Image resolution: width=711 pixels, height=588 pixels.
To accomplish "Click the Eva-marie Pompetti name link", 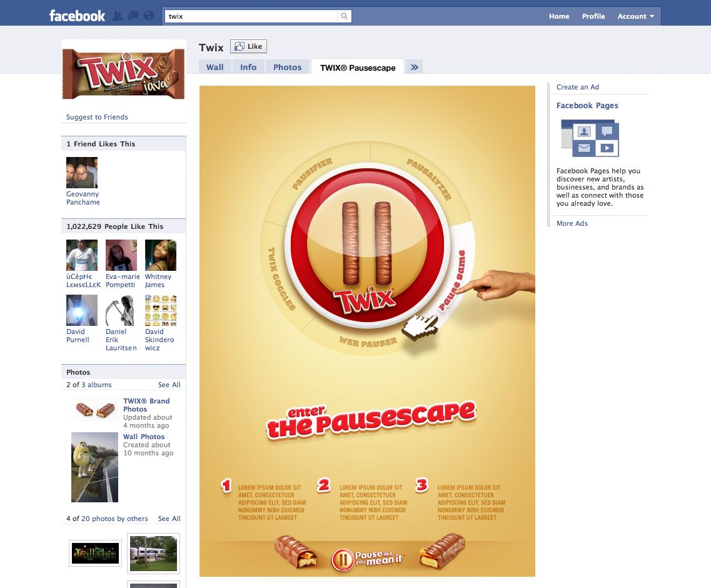I will coord(123,281).
